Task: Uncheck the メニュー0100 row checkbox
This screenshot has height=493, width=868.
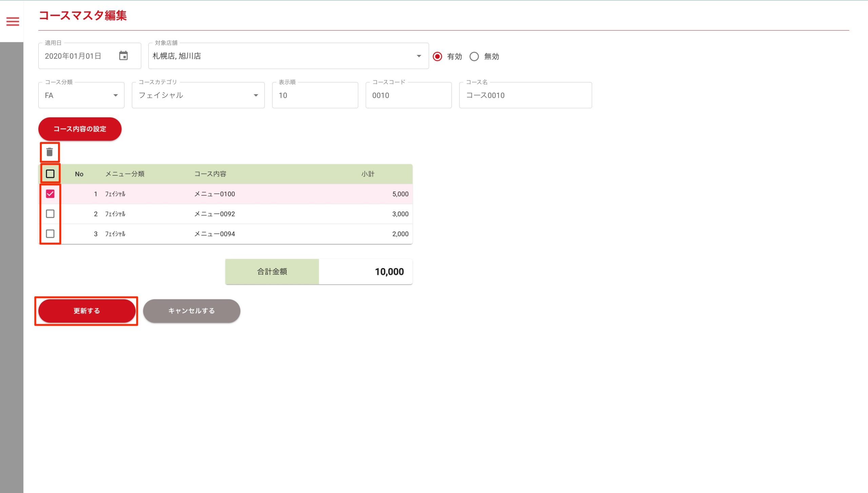Action: [50, 194]
